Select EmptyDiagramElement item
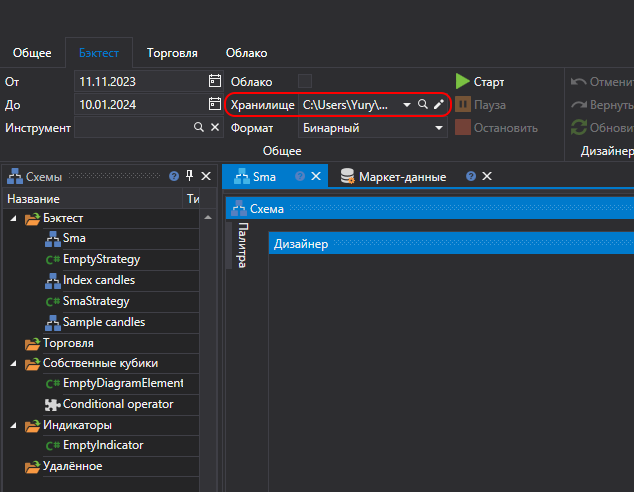634x492 pixels. [123, 383]
